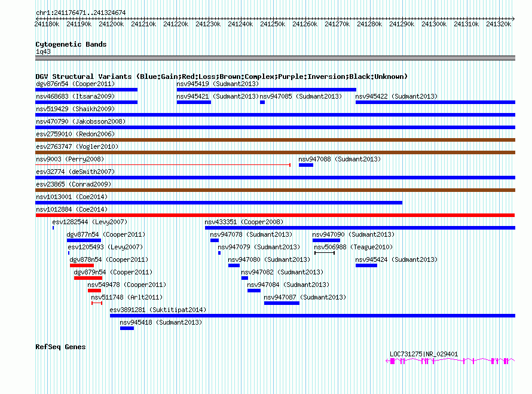Select nsv506988 (Teague2010) label
Image resolution: width=532 pixels, height=394 pixels.
pos(353,247)
